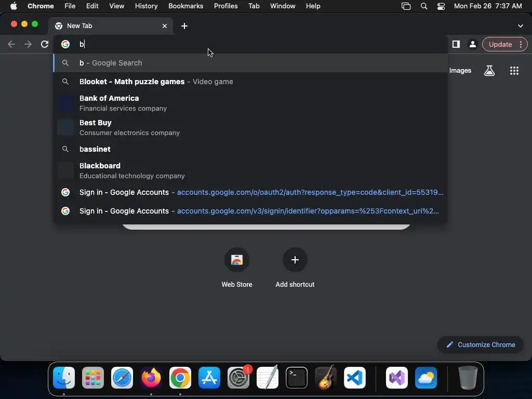
Task: Open the Search Labs flask icon
Action: 489,71
